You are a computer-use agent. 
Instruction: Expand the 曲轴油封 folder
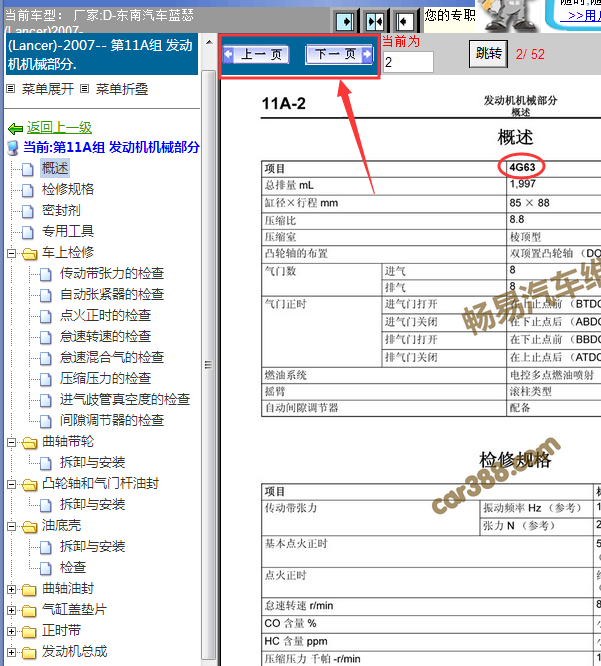[11, 590]
